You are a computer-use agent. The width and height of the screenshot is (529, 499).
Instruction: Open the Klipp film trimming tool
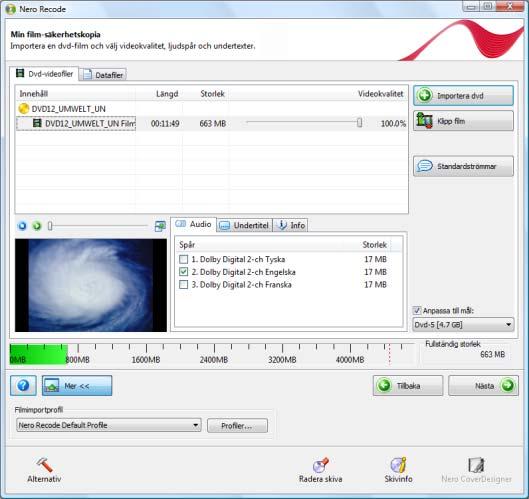463,121
